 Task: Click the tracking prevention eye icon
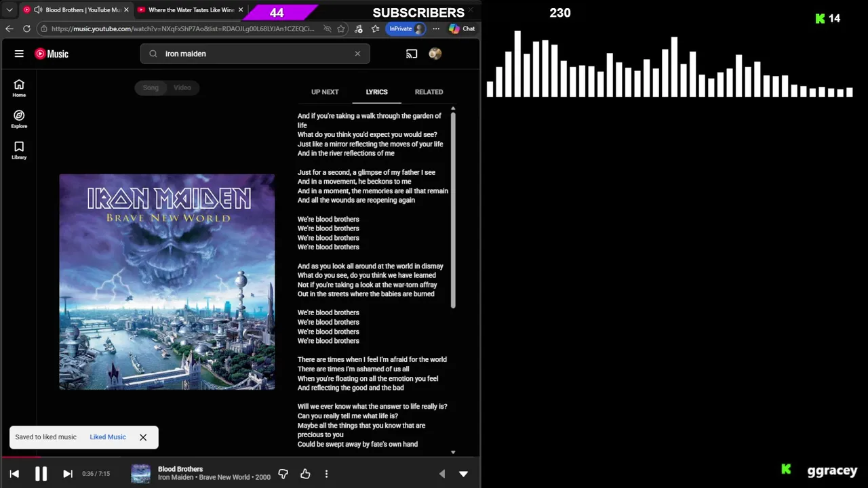327,28
